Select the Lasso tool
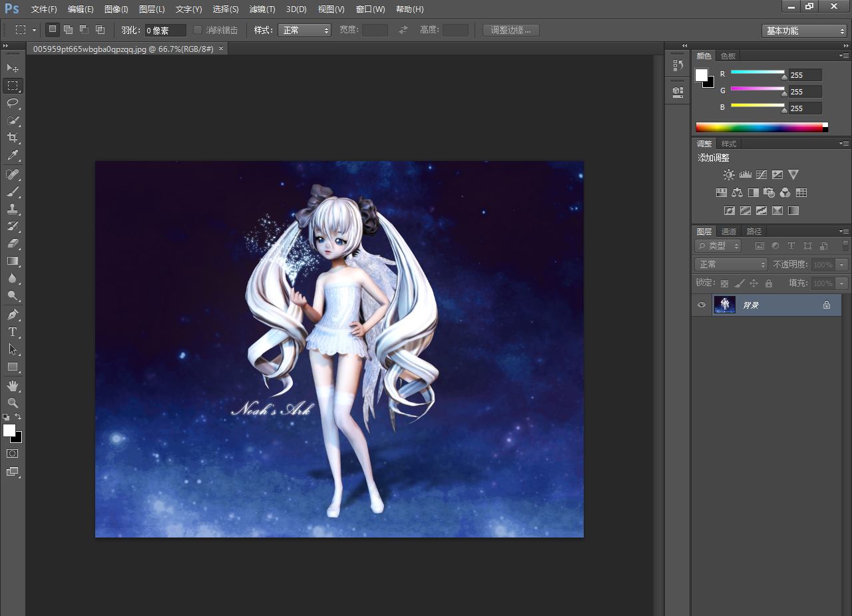The width and height of the screenshot is (852, 616). pyautogui.click(x=13, y=103)
